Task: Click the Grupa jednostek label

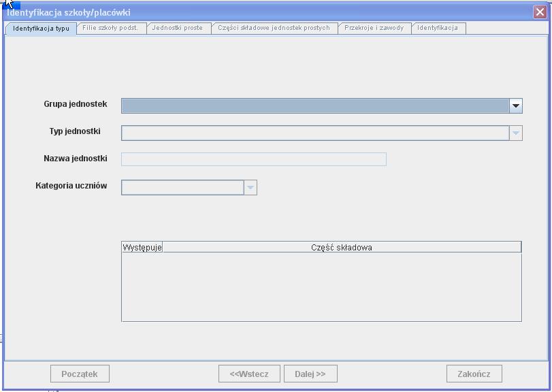Action: tap(76, 104)
